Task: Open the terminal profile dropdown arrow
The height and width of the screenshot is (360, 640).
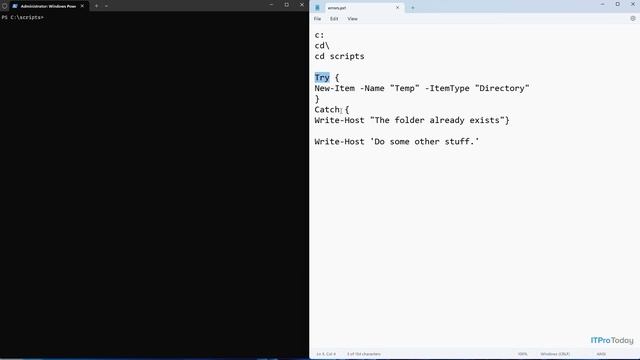Action: pyautogui.click(x=106, y=6)
